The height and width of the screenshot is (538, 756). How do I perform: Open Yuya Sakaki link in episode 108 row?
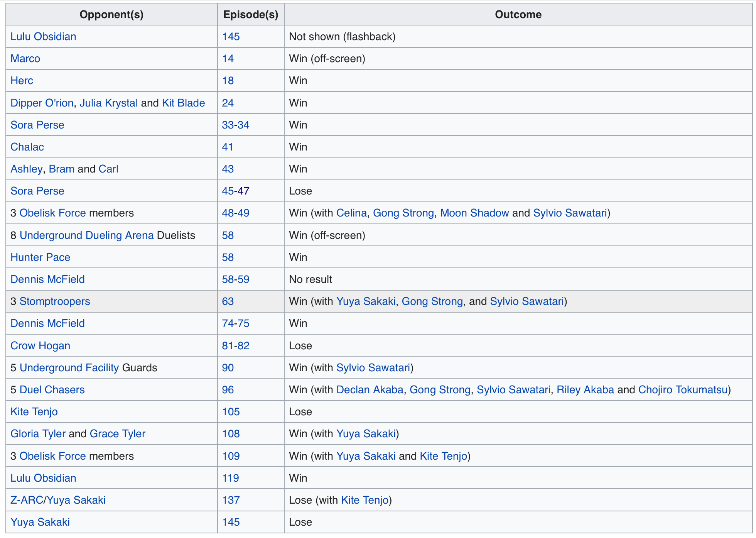366,434
